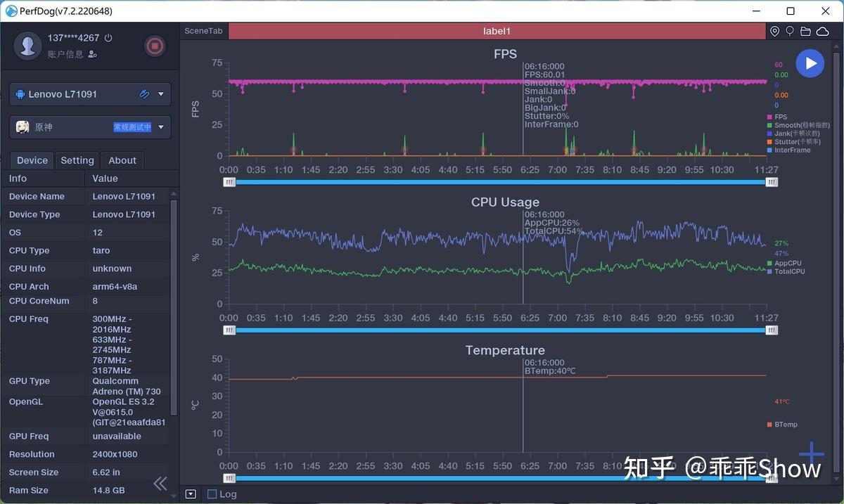The image size is (844, 504).
Task: Add a location pin marker
Action: point(775,32)
